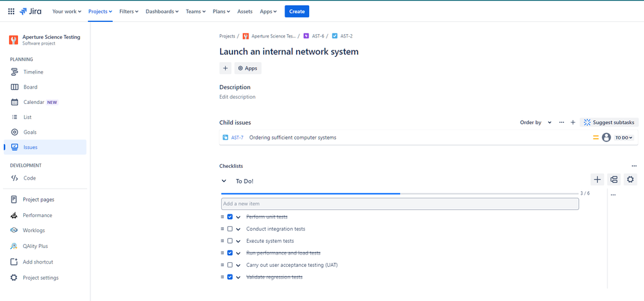The width and height of the screenshot is (644, 301).
Task: Click the priority icon on AST-7
Action: (x=596, y=138)
